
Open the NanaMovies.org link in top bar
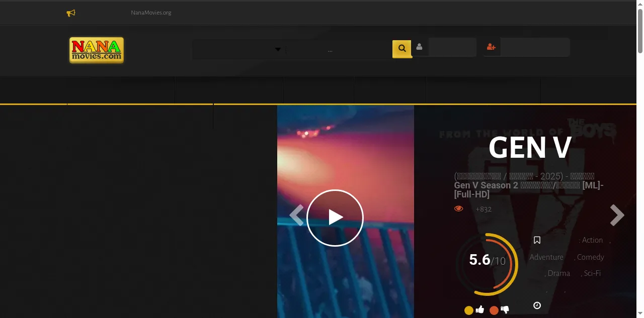click(x=151, y=13)
